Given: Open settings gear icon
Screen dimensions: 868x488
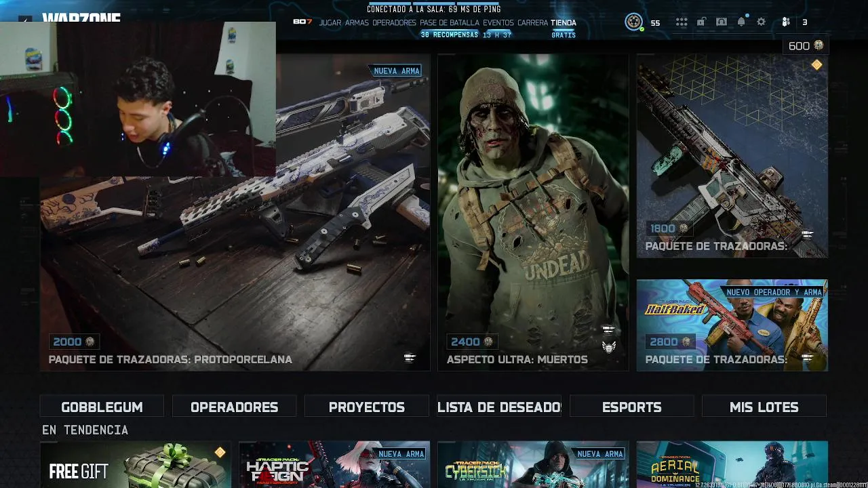Looking at the screenshot, I should pyautogui.click(x=762, y=22).
